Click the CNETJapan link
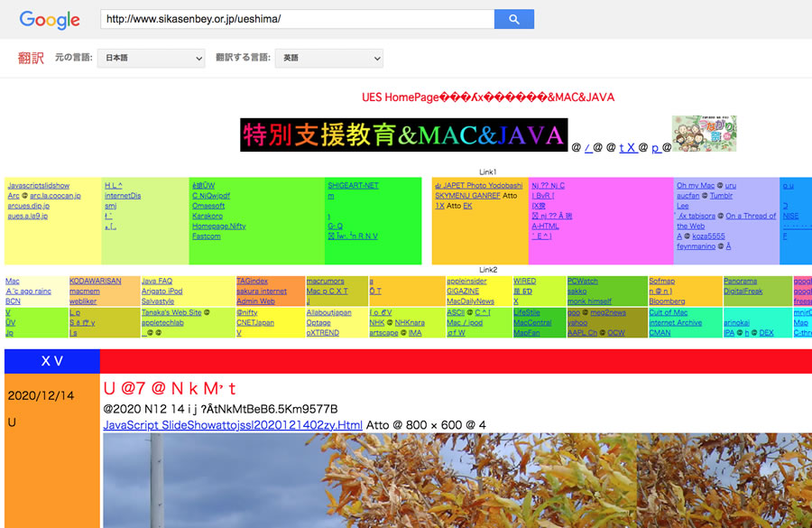 [x=254, y=322]
